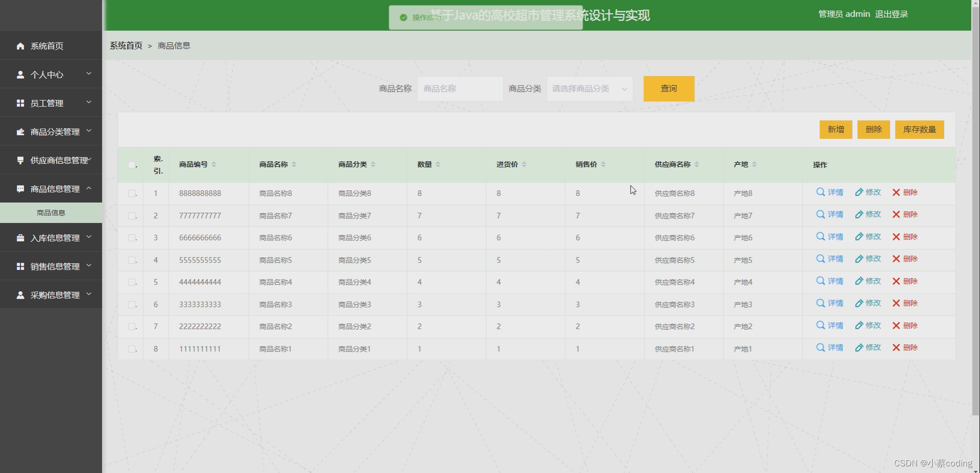Check the row for 2222222222
The width and height of the screenshot is (980, 473).
(x=132, y=327)
